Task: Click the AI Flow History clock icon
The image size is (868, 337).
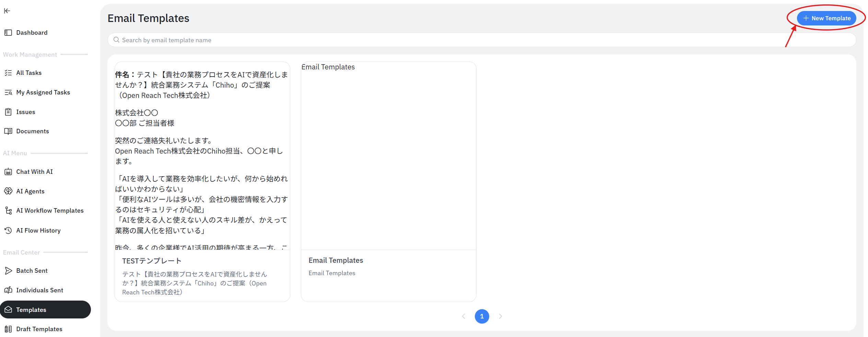Action: point(8,231)
